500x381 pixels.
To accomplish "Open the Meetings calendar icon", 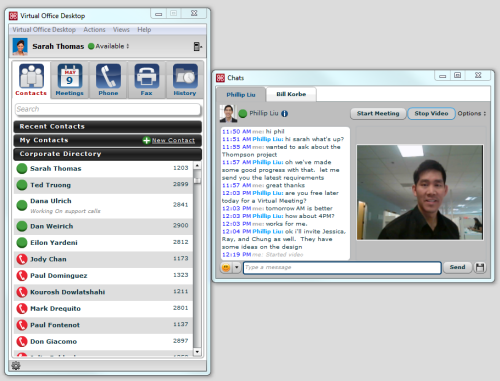I will [70, 76].
